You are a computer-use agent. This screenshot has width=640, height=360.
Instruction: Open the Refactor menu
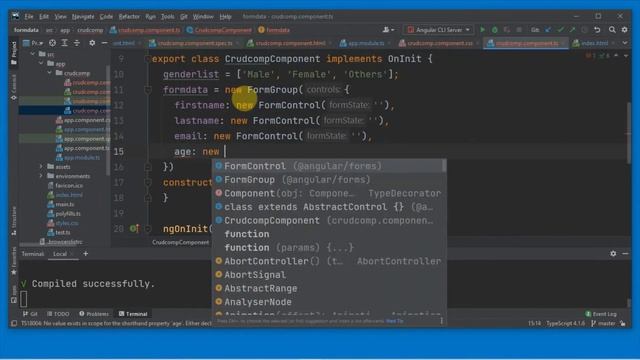129,17
